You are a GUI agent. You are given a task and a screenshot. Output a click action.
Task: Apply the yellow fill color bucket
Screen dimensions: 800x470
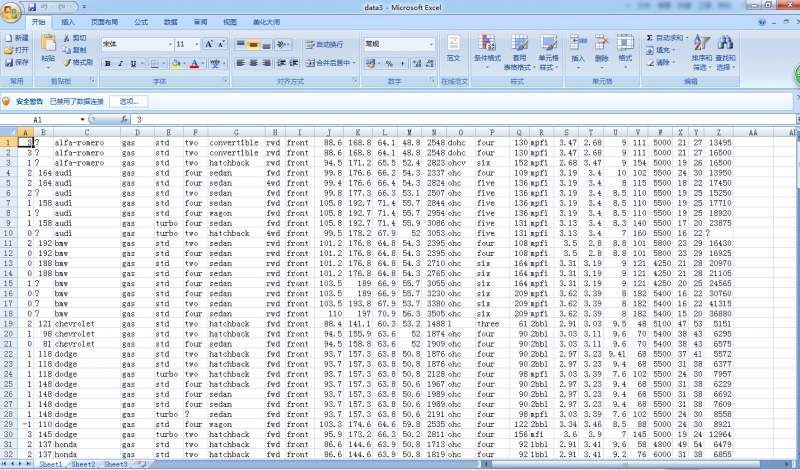click(x=176, y=63)
